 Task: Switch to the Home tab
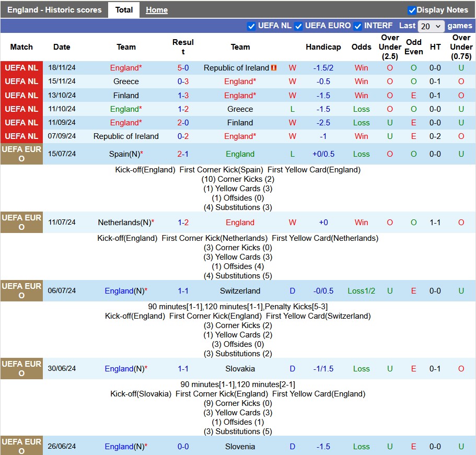click(x=157, y=10)
